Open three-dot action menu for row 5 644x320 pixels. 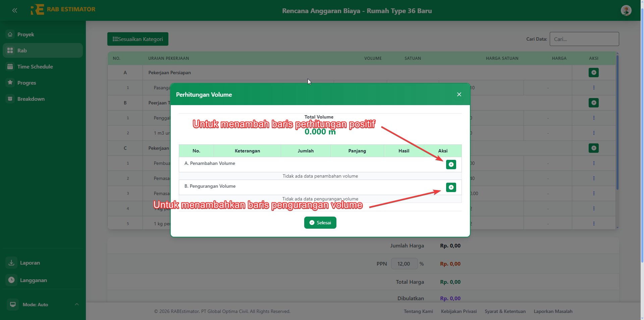[x=593, y=224]
